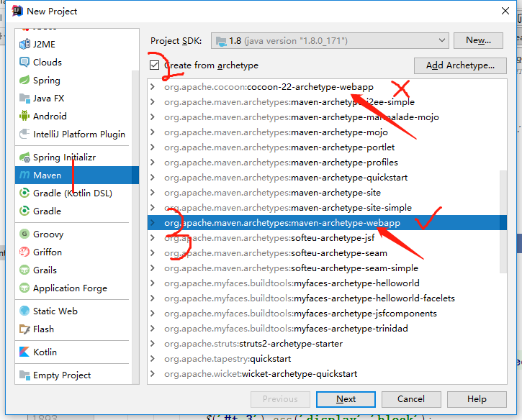Click the project type list scrollbar
Image resolution: width=522 pixels, height=420 pixels.
click(135, 227)
